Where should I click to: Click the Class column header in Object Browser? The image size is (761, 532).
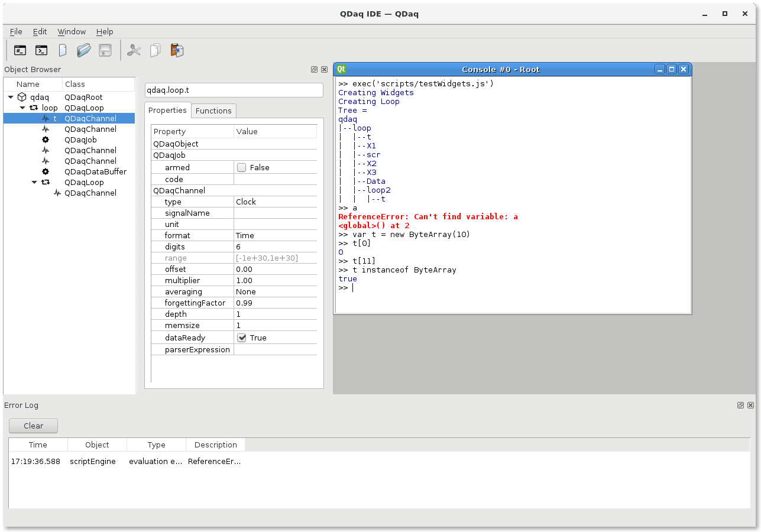pos(98,84)
